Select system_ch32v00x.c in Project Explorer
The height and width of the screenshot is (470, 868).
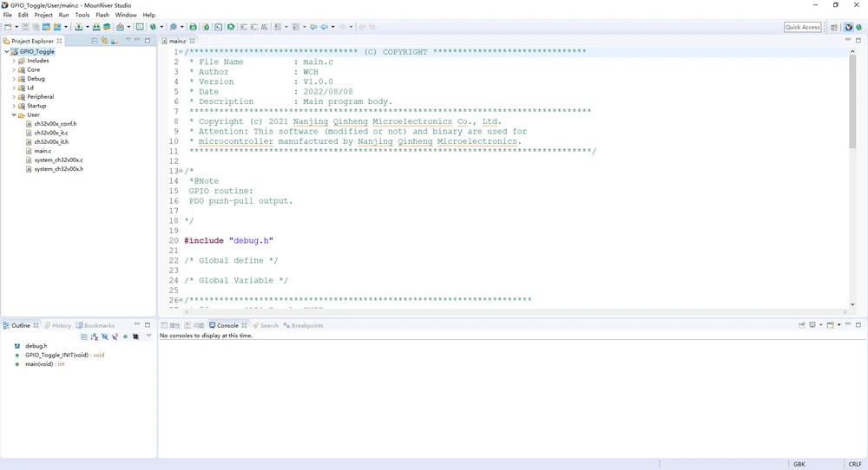(x=58, y=160)
